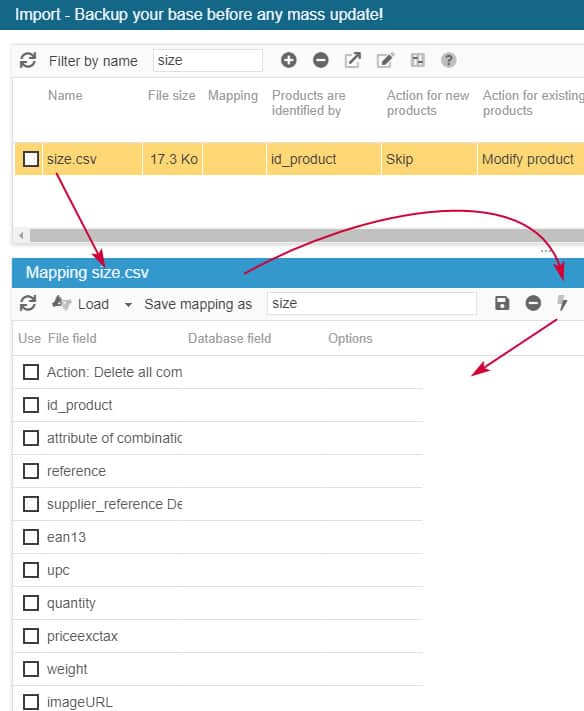Click the Filter by name input field
Viewport: 584px width, 711px height.
[x=208, y=60]
